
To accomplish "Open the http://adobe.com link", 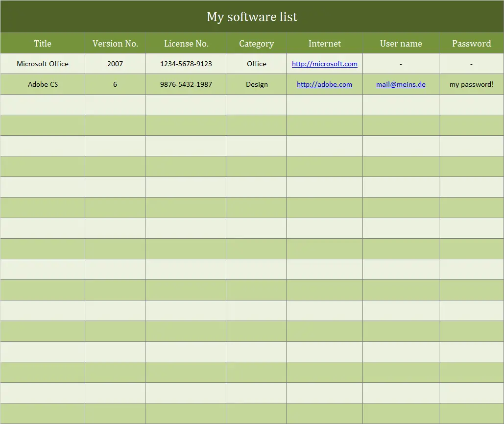I will pos(324,84).
